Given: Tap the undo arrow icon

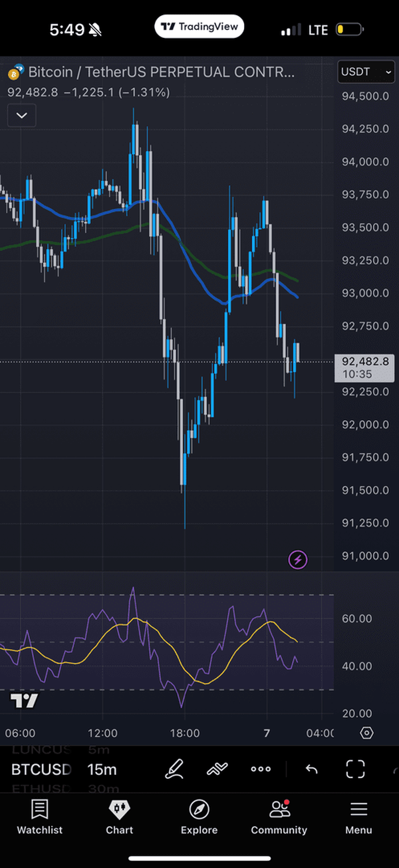Looking at the screenshot, I should pos(311,769).
